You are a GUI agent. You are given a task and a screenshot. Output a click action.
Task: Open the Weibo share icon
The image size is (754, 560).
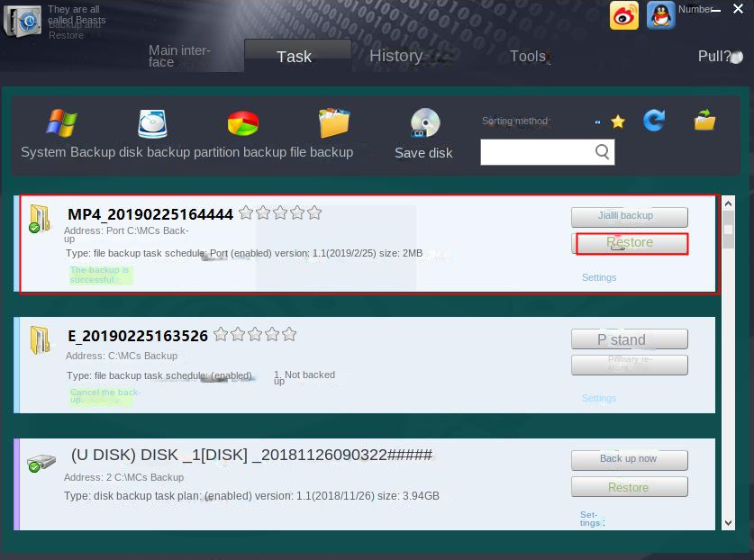[x=624, y=15]
